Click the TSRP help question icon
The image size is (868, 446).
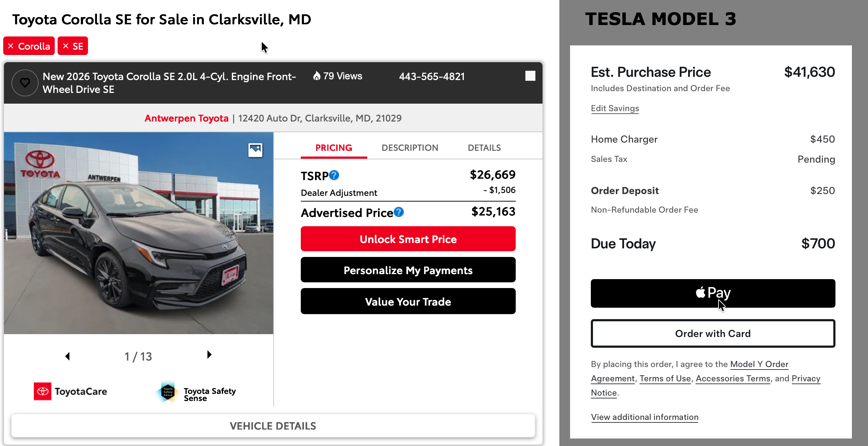pos(334,175)
